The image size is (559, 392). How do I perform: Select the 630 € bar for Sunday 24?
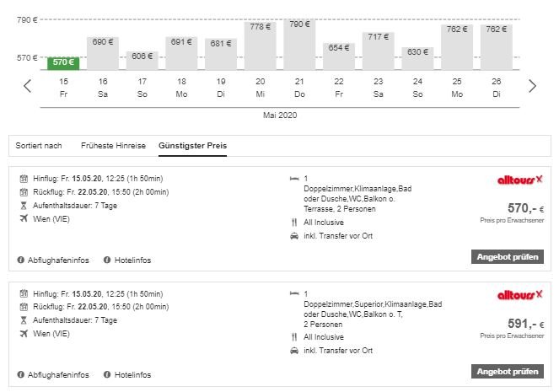pyautogui.click(x=417, y=58)
